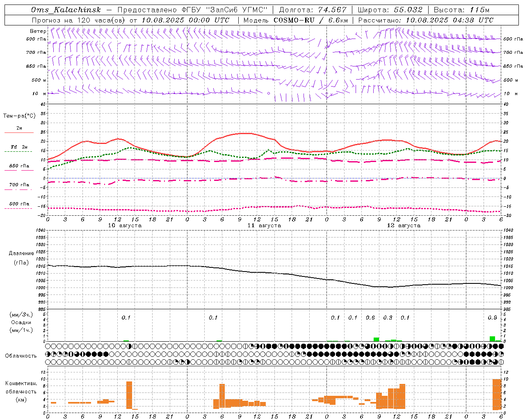525x420 pixels.
Task: Click the 0.9 precipitation amount value
Action: 493,317
